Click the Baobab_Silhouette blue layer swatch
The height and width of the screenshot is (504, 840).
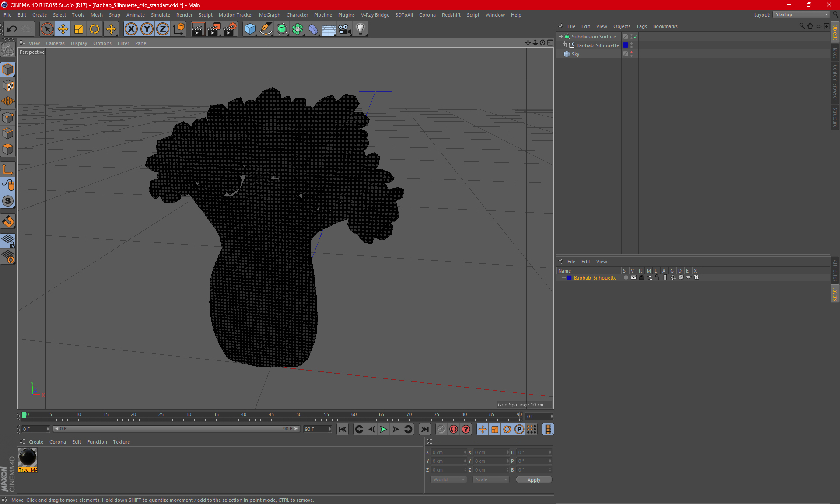[626, 45]
